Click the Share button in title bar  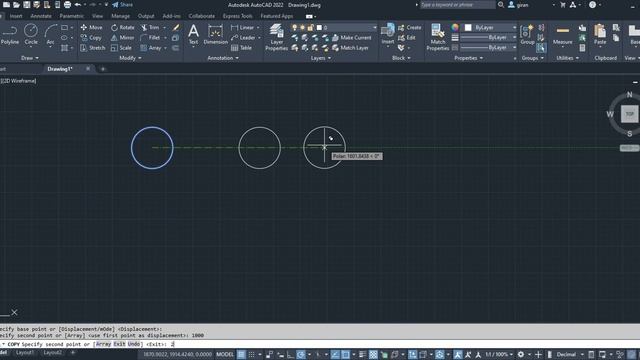click(122, 5)
